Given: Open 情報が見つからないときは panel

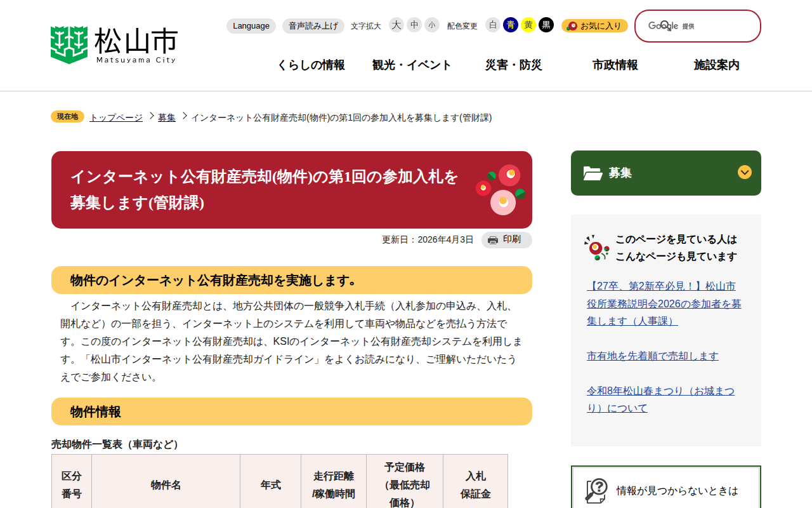Looking at the screenshot, I should coord(666,487).
